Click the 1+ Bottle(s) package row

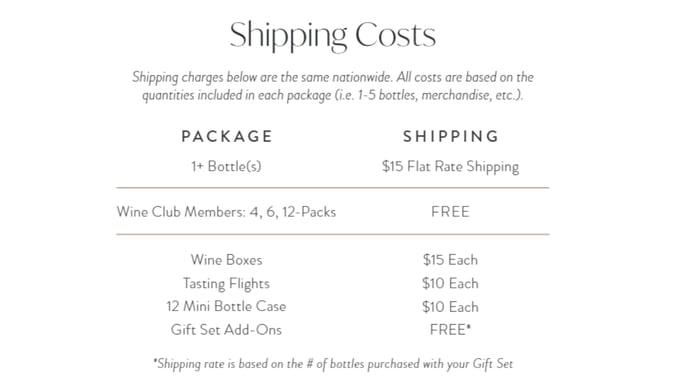[x=226, y=166]
